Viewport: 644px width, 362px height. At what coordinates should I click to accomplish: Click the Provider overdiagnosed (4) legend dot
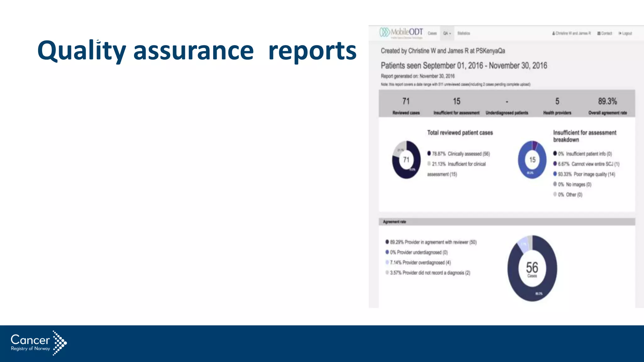387,262
